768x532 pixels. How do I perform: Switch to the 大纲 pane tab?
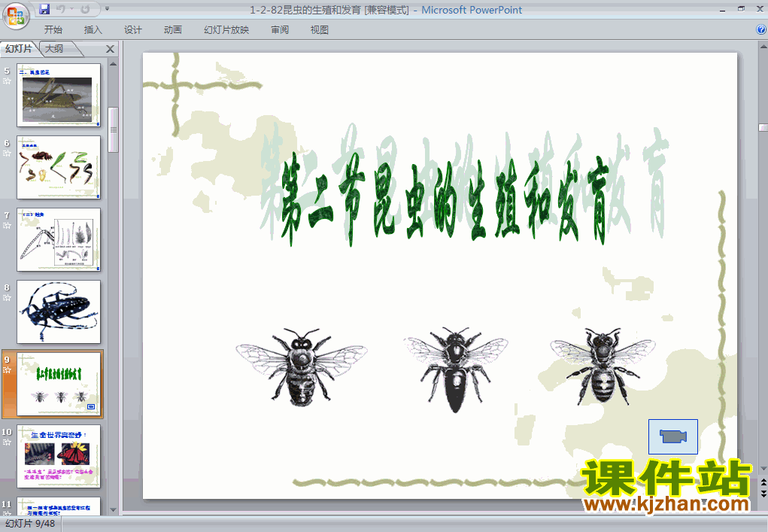[x=55, y=48]
